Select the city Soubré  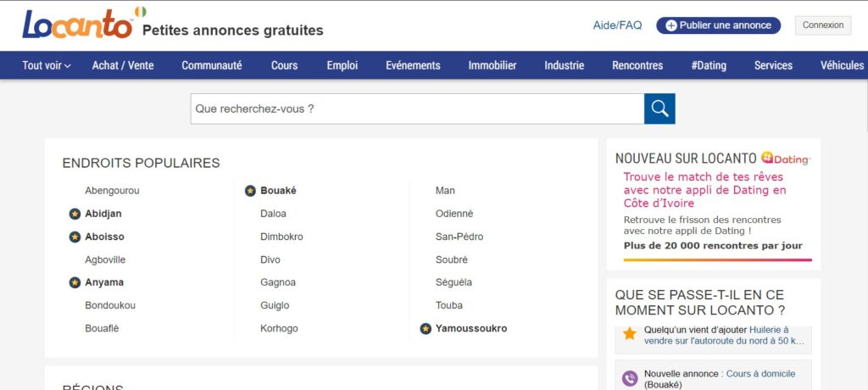coord(452,259)
